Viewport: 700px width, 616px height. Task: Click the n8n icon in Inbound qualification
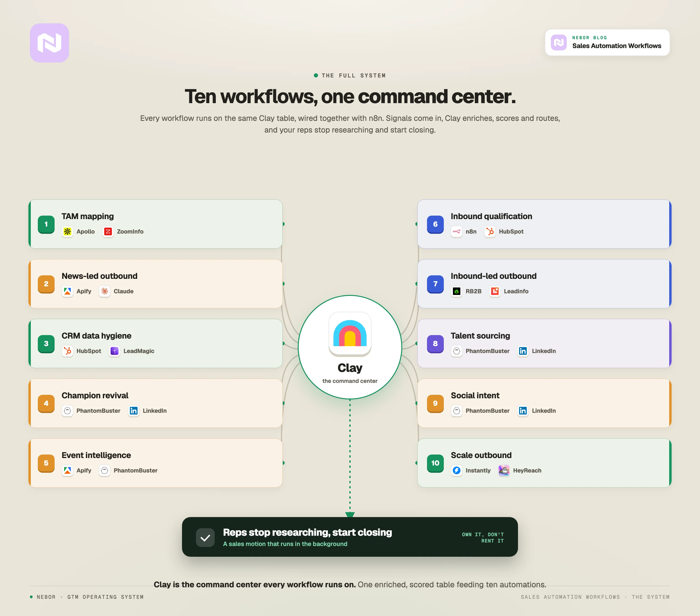click(456, 232)
